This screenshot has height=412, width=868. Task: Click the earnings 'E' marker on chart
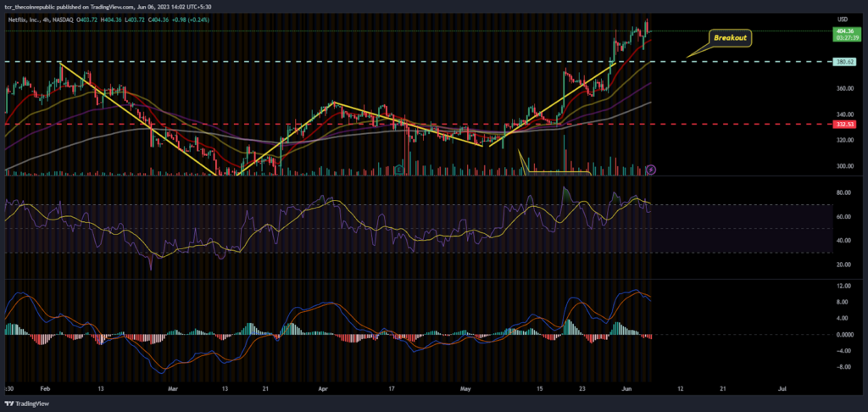400,170
